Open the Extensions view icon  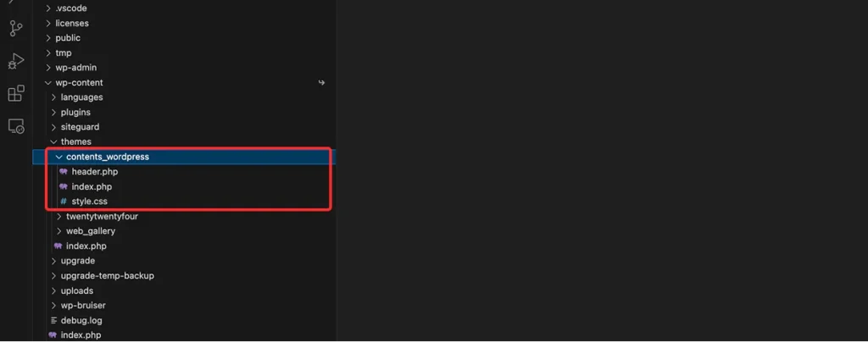pos(16,93)
